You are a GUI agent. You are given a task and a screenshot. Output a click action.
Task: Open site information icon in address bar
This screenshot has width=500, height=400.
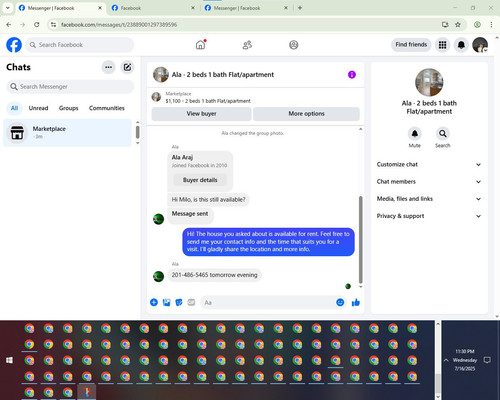tap(53, 25)
